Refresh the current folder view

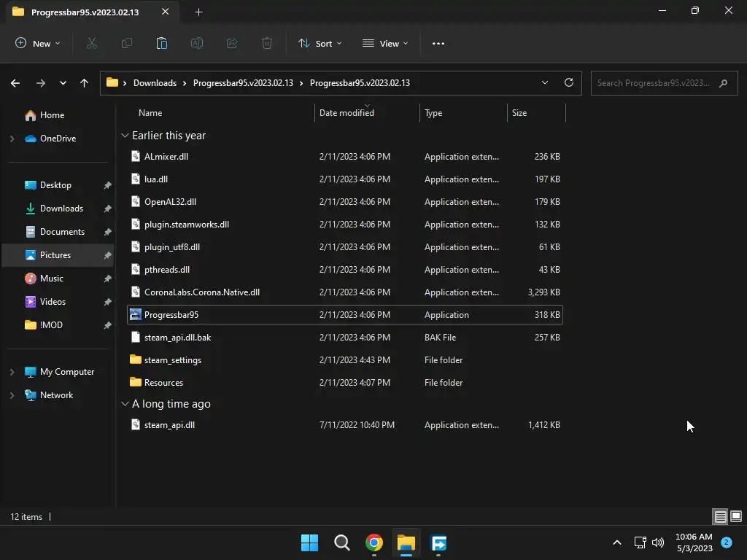tap(569, 82)
